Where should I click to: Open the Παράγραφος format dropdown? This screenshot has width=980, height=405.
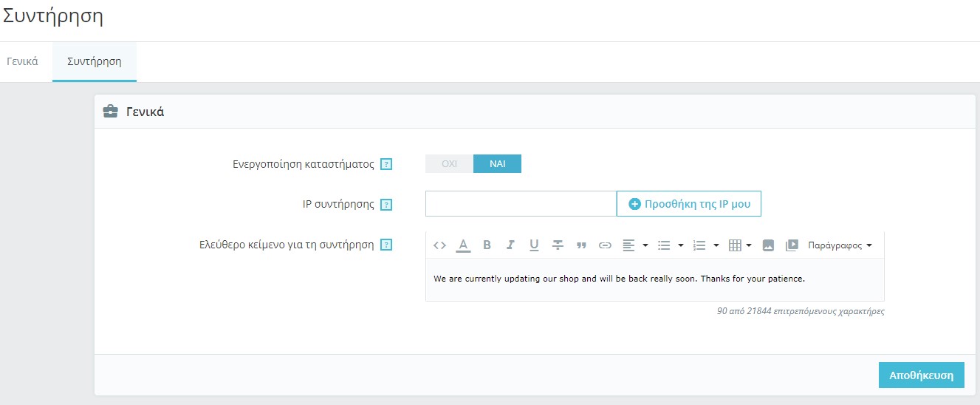tap(840, 245)
